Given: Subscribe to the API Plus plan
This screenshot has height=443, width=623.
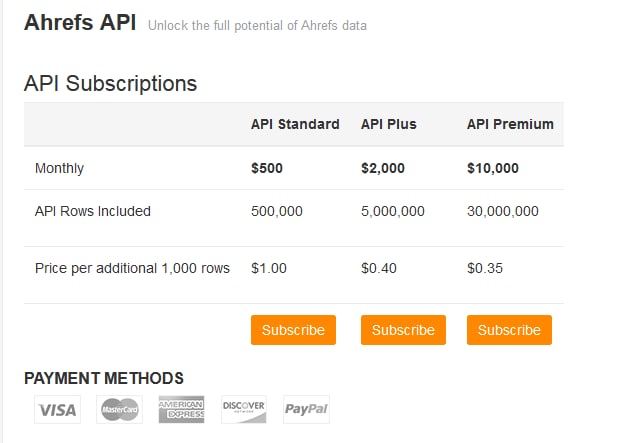Looking at the screenshot, I should tap(403, 330).
